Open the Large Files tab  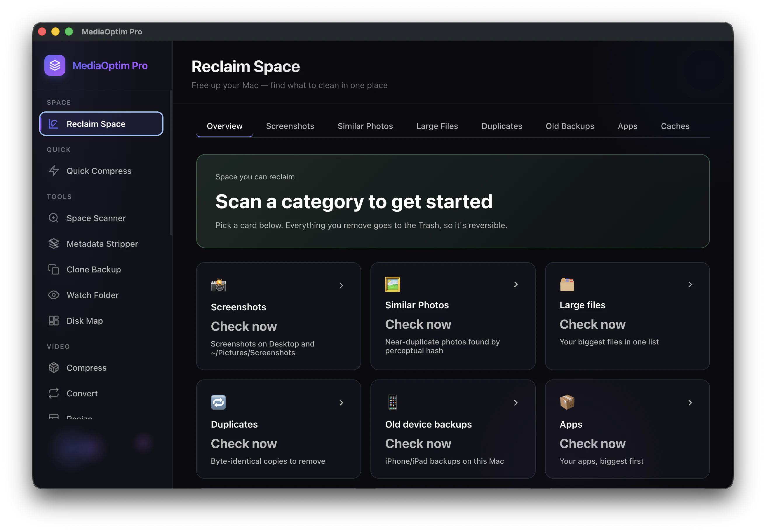[437, 126]
